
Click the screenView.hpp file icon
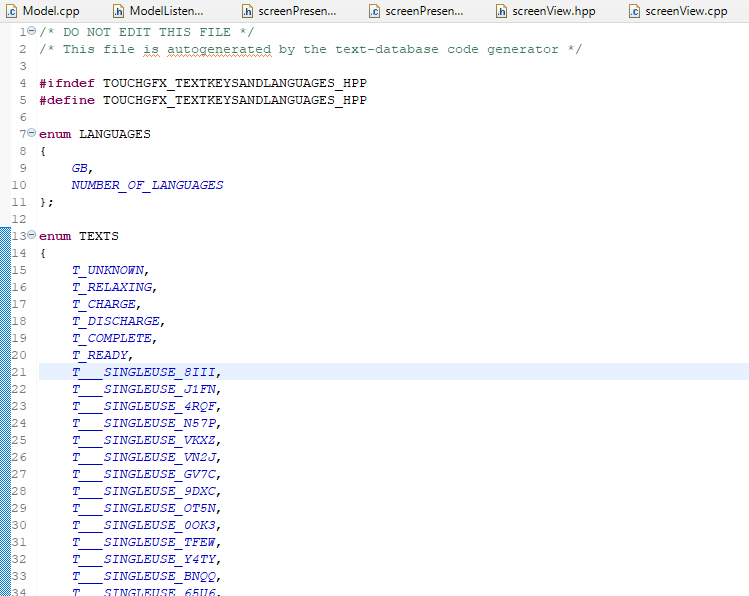[501, 11]
